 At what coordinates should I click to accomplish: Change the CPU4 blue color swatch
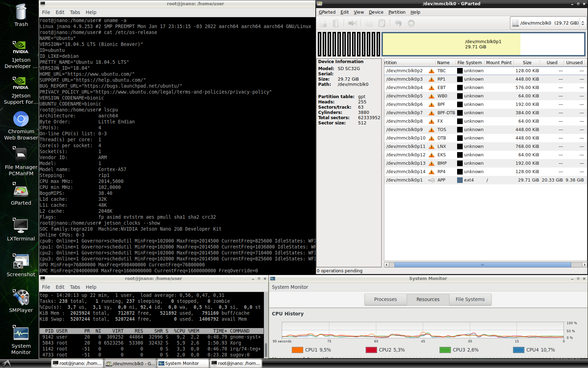coord(518,350)
